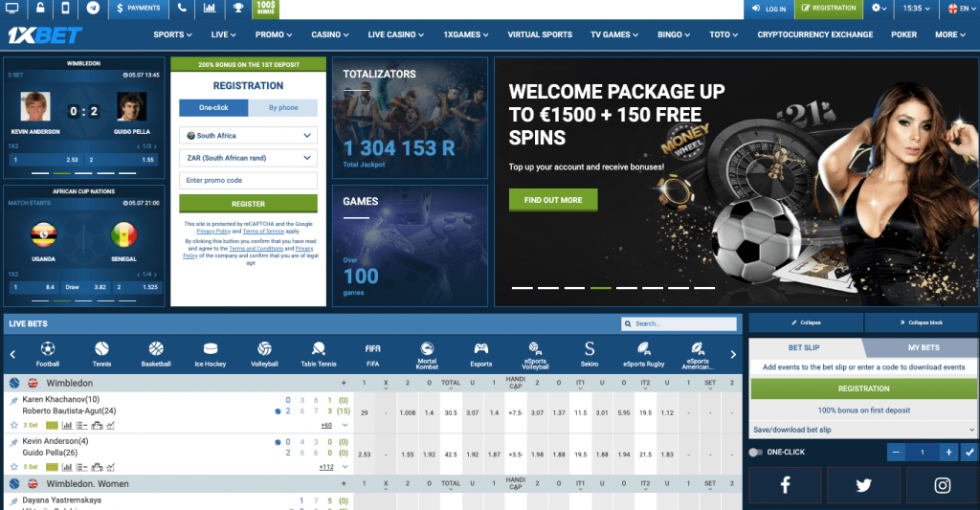Open the Terms and Conditions link
Viewport: 980px width, 510px height.
[x=256, y=248]
